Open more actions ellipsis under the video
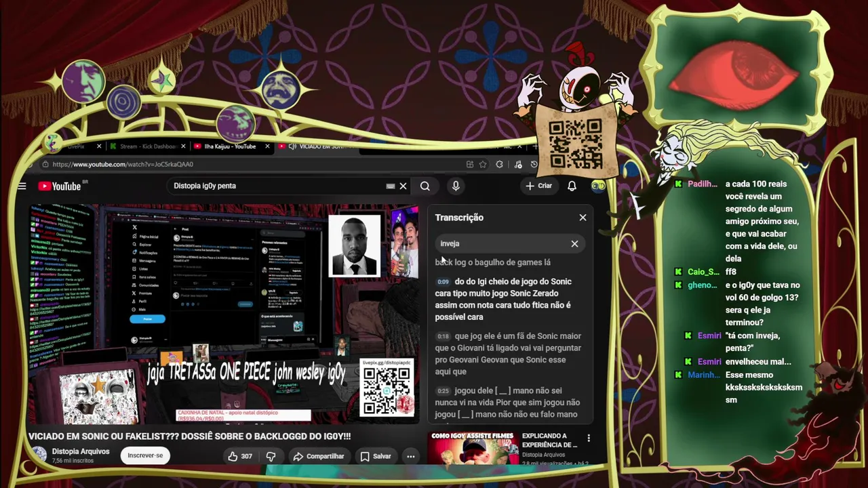The height and width of the screenshot is (488, 868). (410, 456)
